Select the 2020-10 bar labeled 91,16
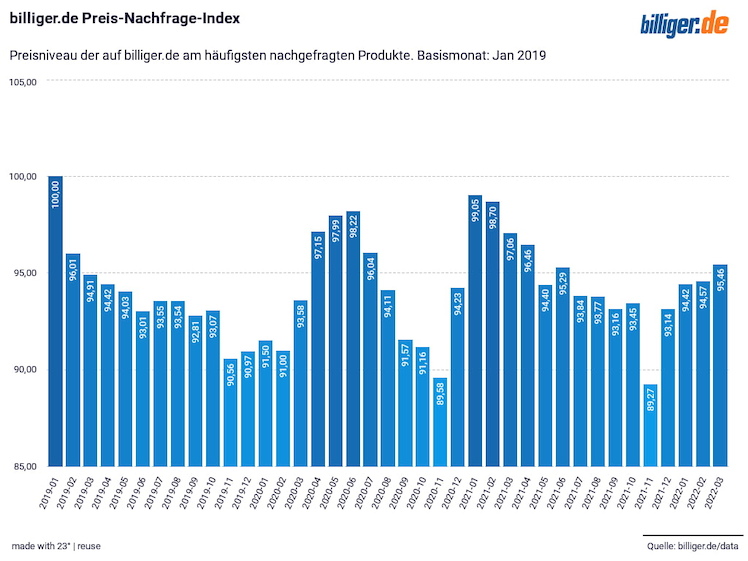Screen dimensions: 748x561 point(423,406)
